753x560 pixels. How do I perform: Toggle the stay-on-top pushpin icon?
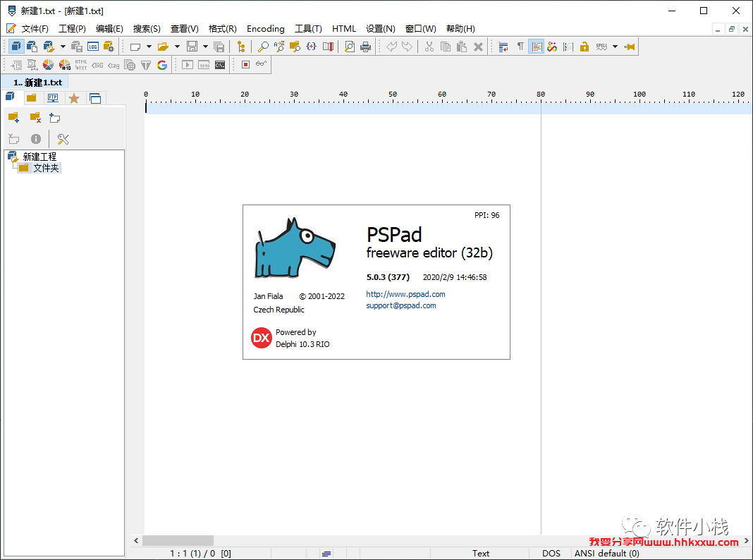coord(629,47)
